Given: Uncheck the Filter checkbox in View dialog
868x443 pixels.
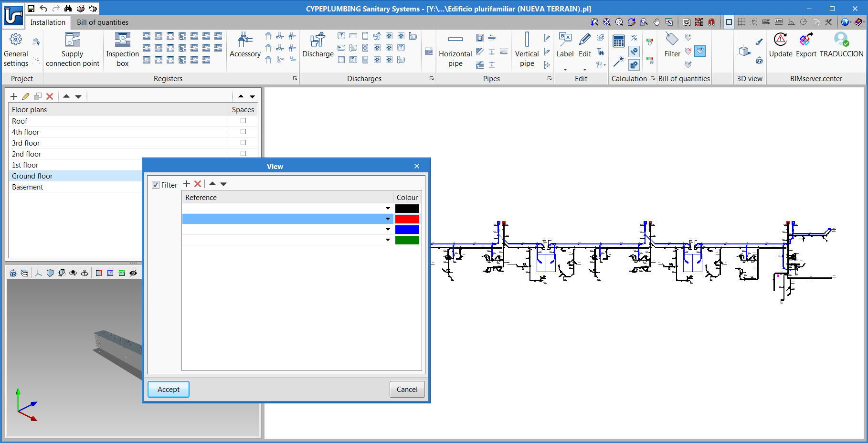Looking at the screenshot, I should [156, 185].
